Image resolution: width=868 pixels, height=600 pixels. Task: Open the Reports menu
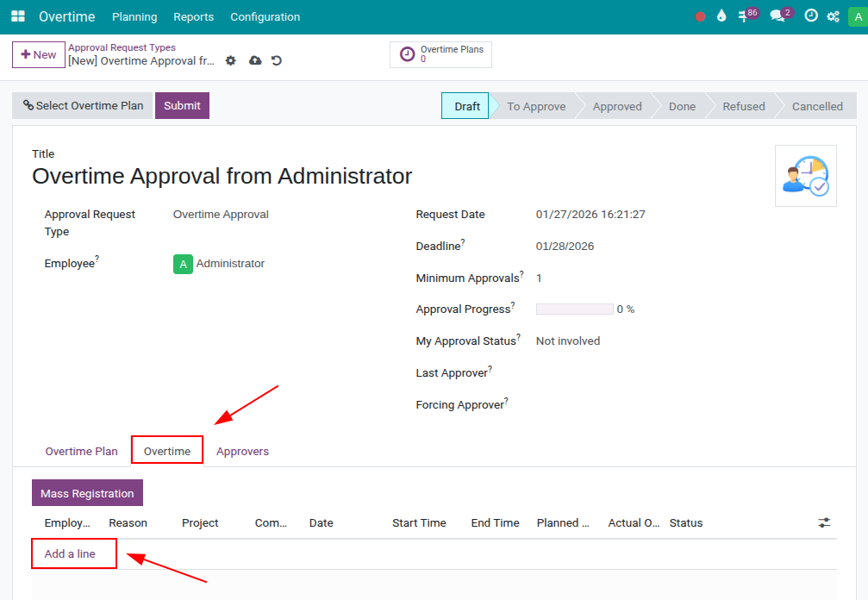pyautogui.click(x=193, y=16)
